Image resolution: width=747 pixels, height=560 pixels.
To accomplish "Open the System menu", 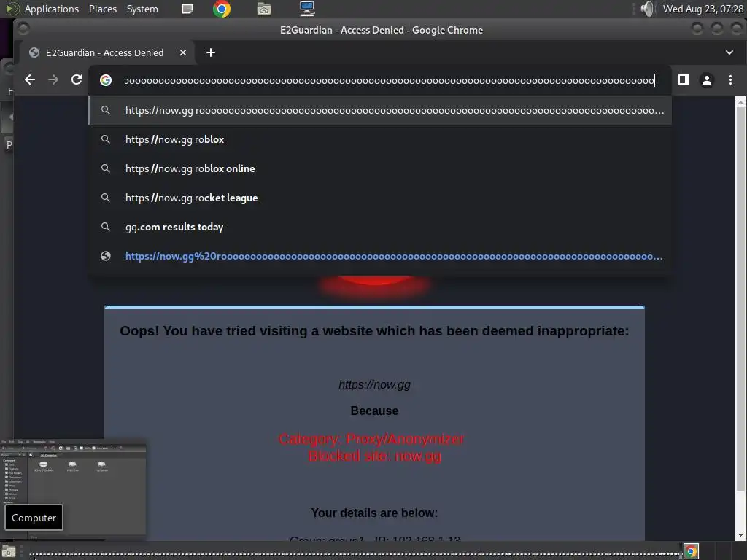I will (x=142, y=9).
